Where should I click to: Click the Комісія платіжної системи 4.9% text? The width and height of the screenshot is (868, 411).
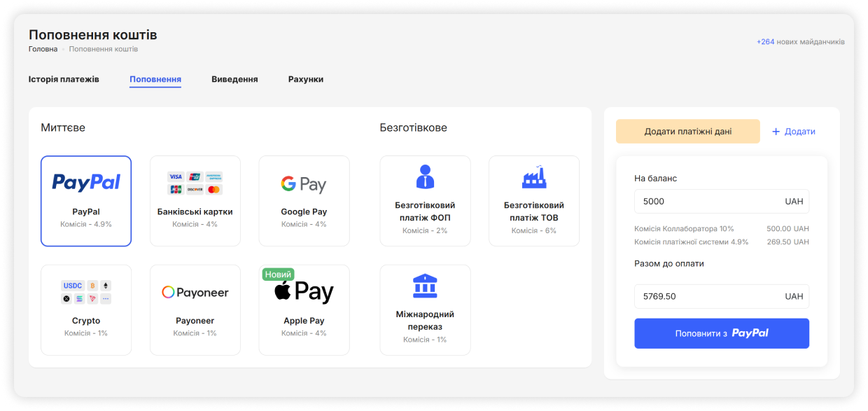pyautogui.click(x=692, y=242)
